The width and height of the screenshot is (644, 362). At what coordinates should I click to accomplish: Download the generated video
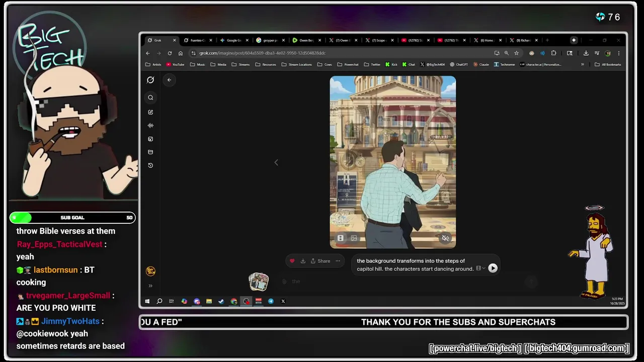303,261
